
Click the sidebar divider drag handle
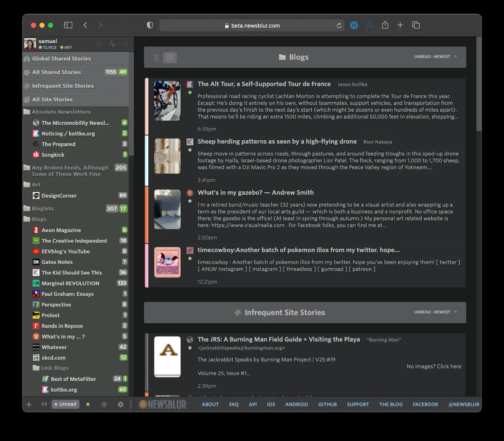(131, 404)
